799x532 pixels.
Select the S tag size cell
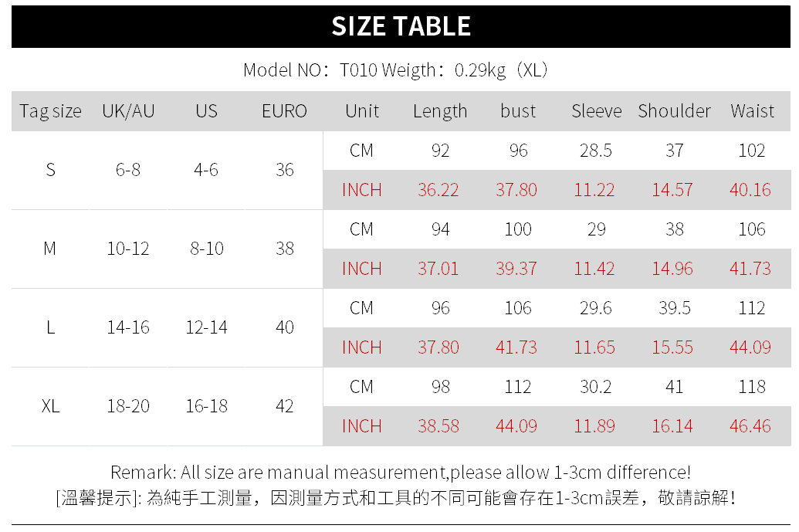tap(50, 170)
